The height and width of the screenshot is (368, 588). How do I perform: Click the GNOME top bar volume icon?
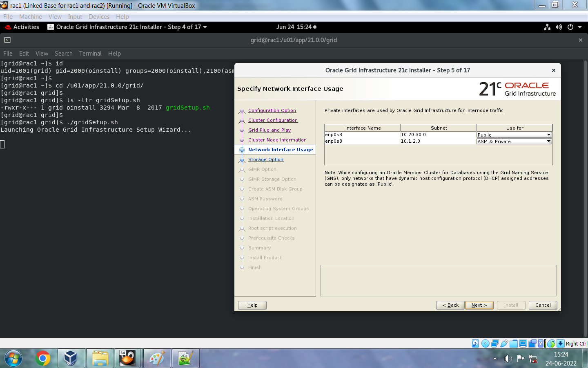click(559, 27)
